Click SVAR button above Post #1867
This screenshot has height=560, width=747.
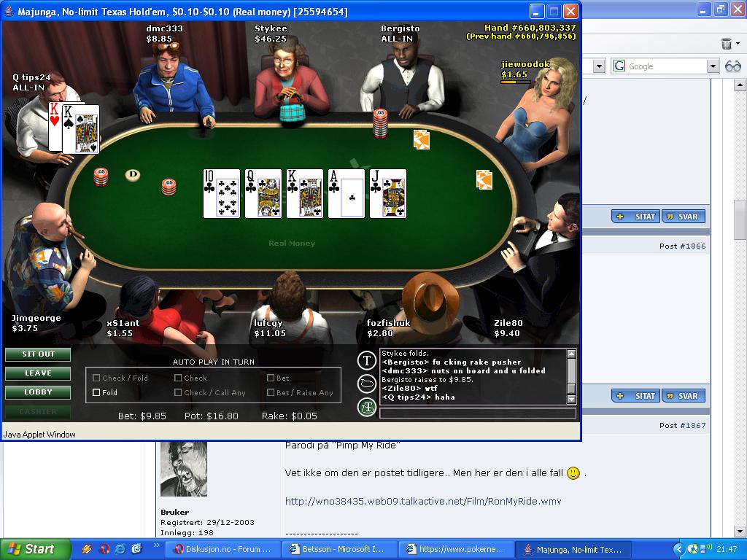pyautogui.click(x=684, y=396)
